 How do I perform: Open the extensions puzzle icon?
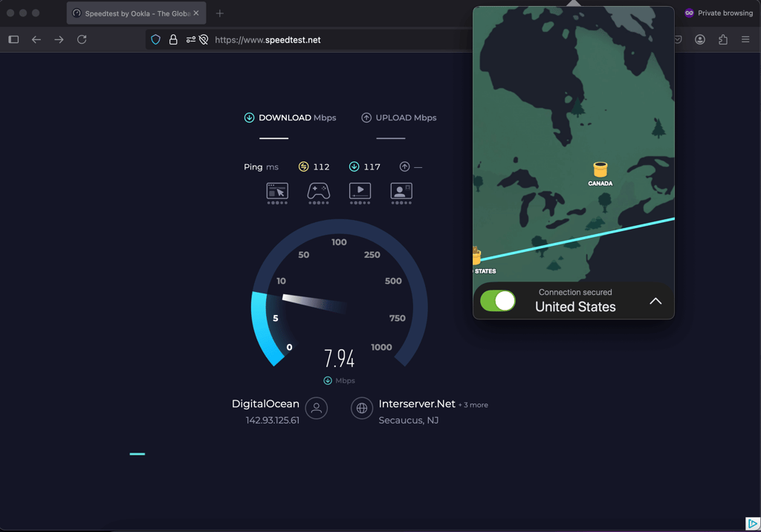(722, 39)
